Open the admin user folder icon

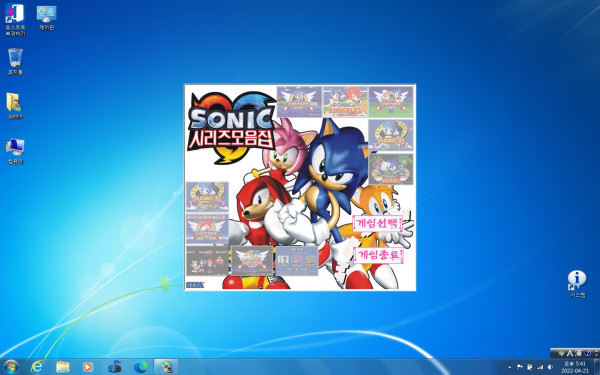(x=15, y=106)
